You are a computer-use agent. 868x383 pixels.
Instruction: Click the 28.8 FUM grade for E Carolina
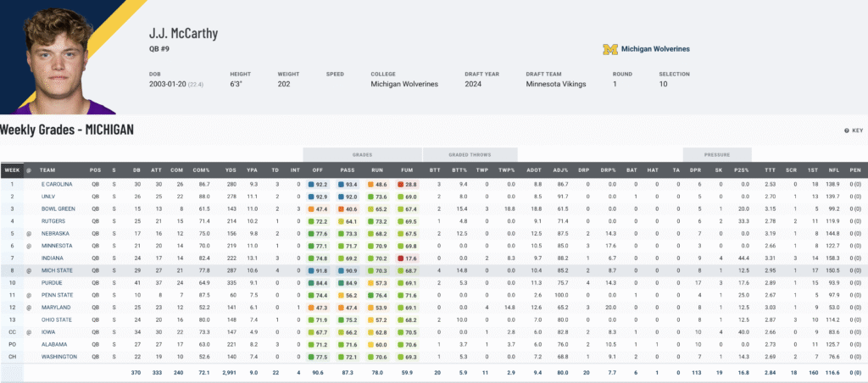(x=407, y=184)
